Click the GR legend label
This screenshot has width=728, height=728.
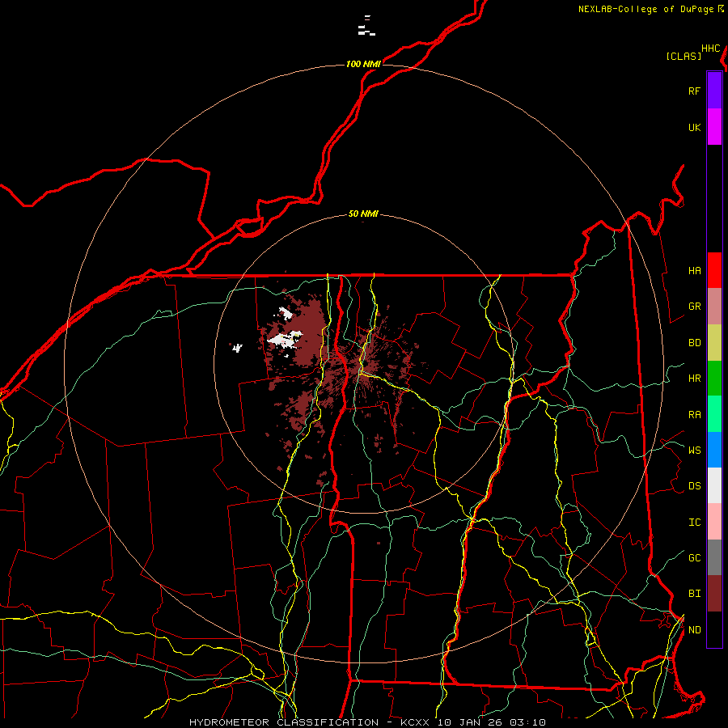694,307
